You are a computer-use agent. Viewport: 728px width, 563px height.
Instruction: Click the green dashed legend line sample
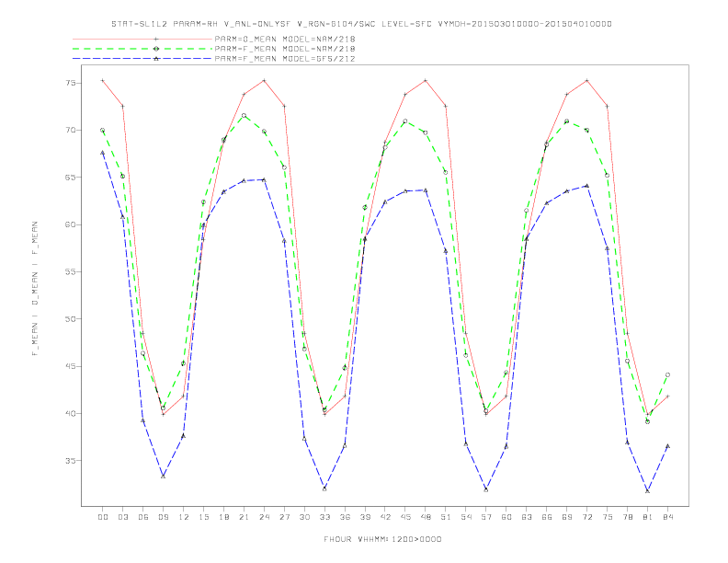click(x=142, y=49)
